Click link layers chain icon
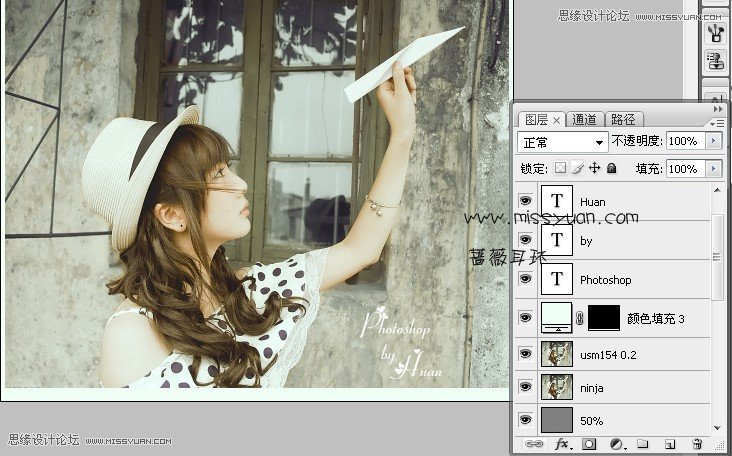732x456 pixels. (x=534, y=444)
